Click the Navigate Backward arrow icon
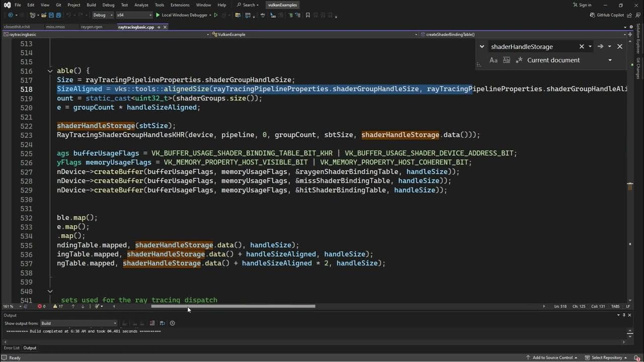Viewport: 644px width, 362px height. click(x=11, y=15)
